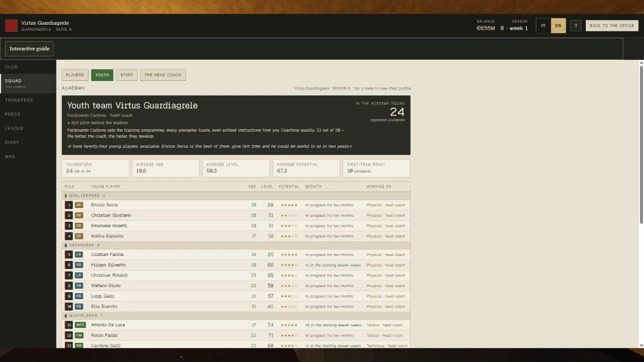Open the Interactive guide
Image resolution: width=644 pixels, height=362 pixels.
(29, 49)
